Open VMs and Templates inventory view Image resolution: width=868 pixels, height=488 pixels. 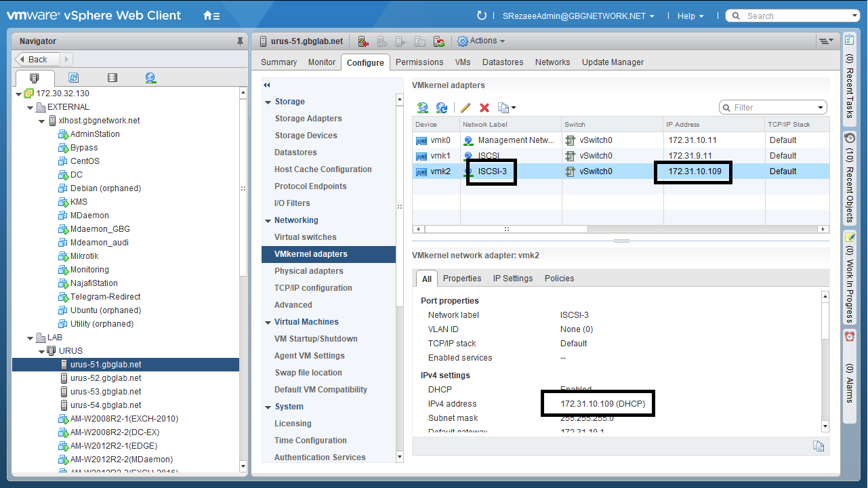click(73, 78)
